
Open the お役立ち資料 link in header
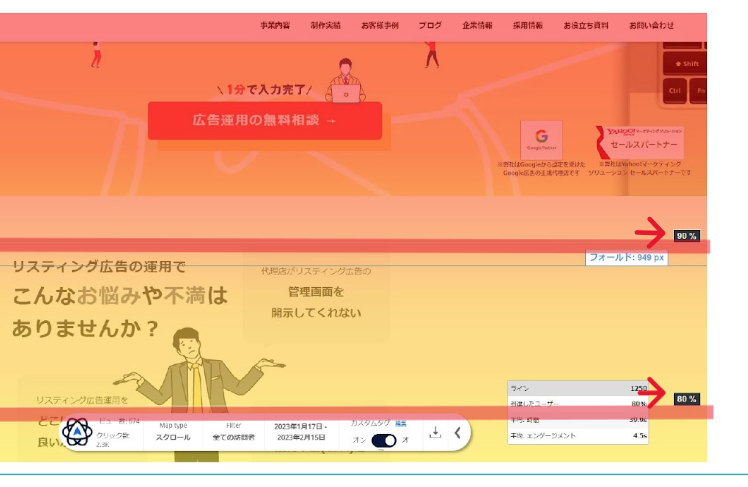pos(586,25)
